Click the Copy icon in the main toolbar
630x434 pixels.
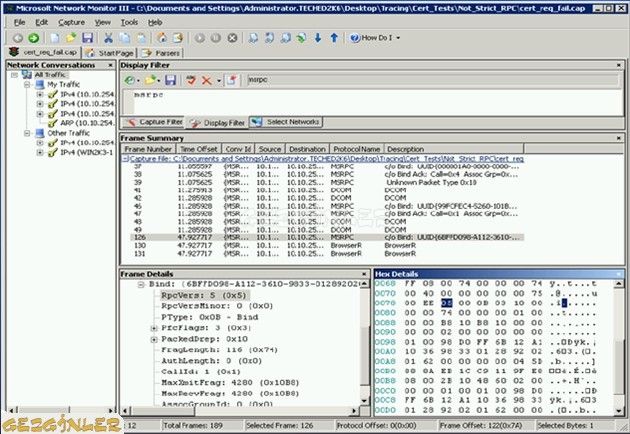(x=125, y=38)
